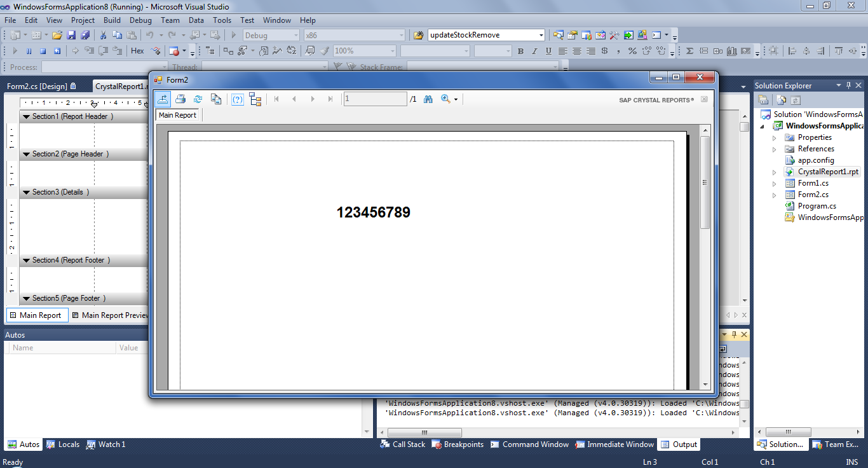Viewport: 868px width, 468px height.
Task: Open the Tools menu
Action: pos(222,20)
